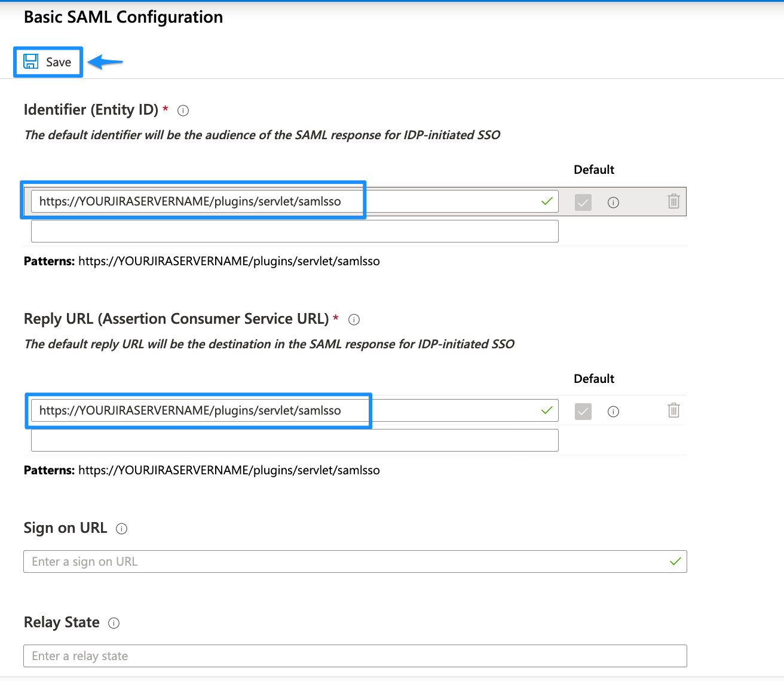Toggle the Default checkbox for the Identifier
This screenshot has width=784, height=681.
tap(583, 203)
